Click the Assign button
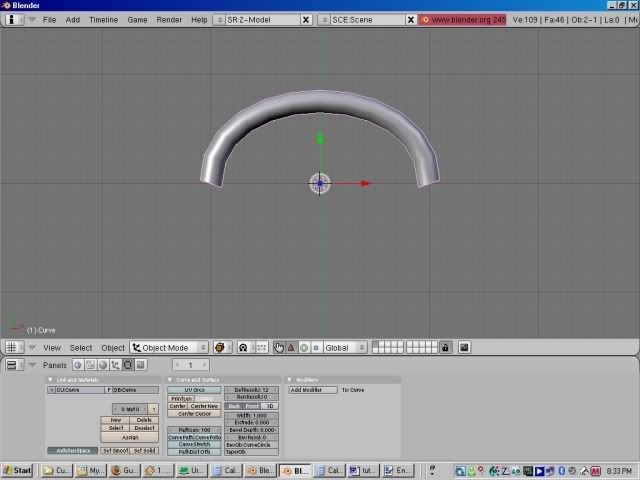640x480 pixels. [129, 437]
